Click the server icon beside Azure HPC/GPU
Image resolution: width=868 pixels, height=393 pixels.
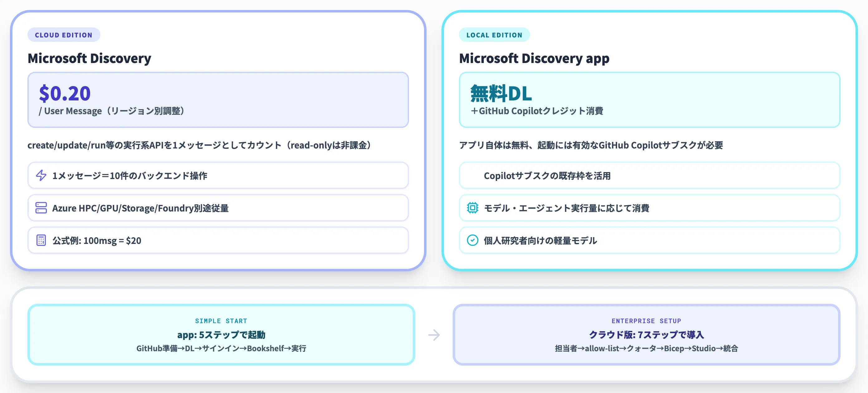coord(41,208)
